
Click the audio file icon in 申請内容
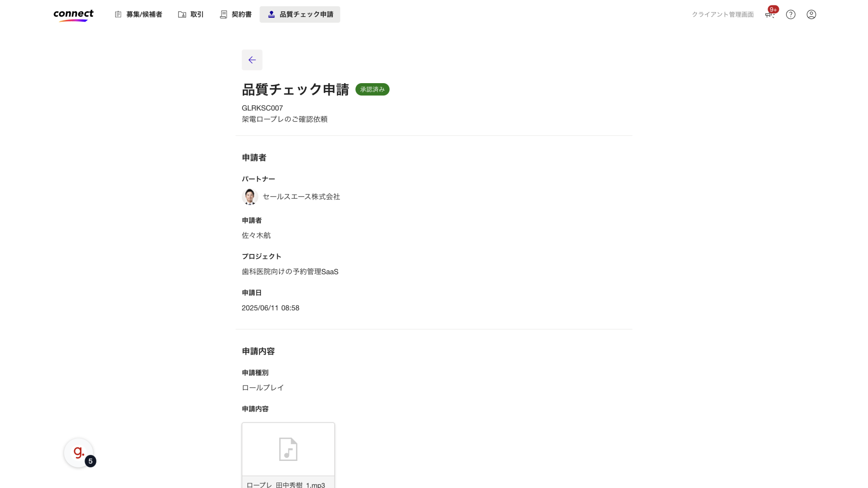[x=288, y=449]
